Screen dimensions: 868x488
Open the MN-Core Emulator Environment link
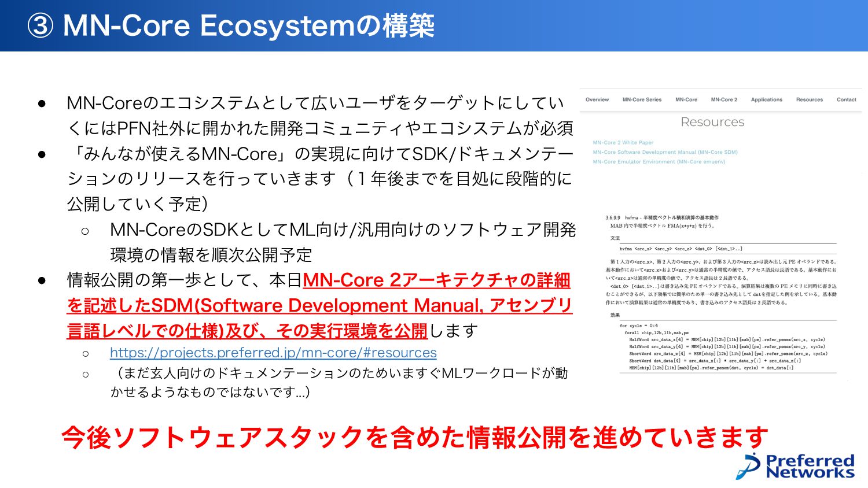659,162
